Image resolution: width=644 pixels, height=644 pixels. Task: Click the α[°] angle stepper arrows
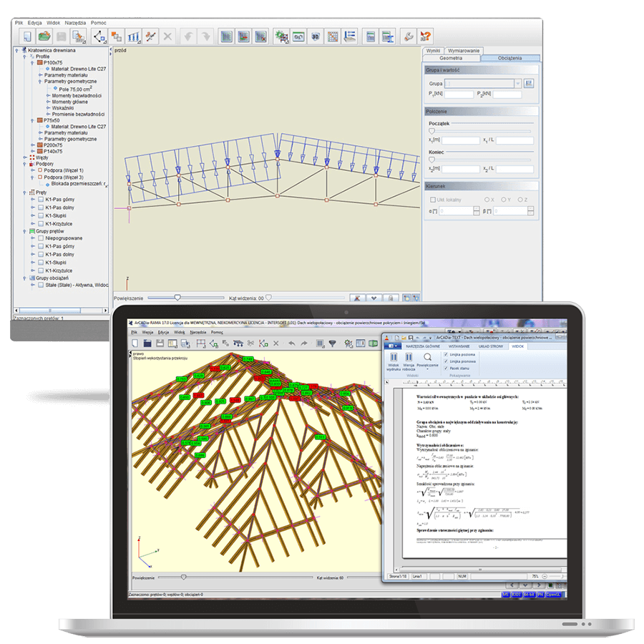(477, 211)
